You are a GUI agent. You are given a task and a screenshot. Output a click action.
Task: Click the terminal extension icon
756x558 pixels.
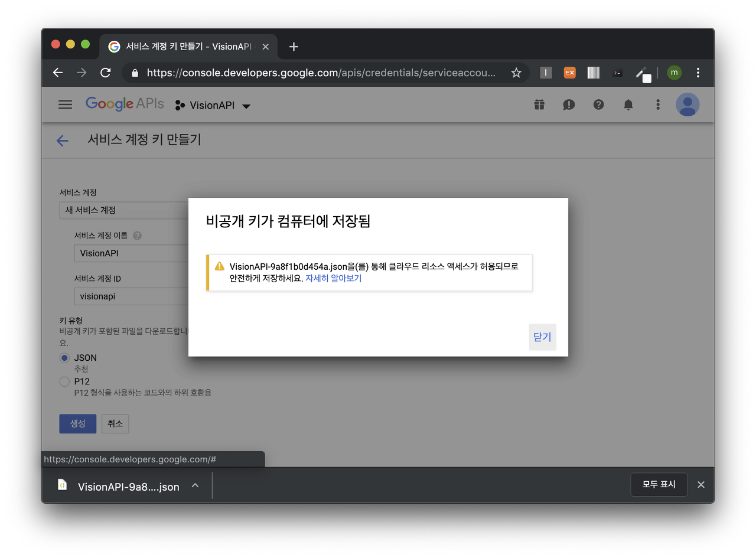click(x=617, y=73)
